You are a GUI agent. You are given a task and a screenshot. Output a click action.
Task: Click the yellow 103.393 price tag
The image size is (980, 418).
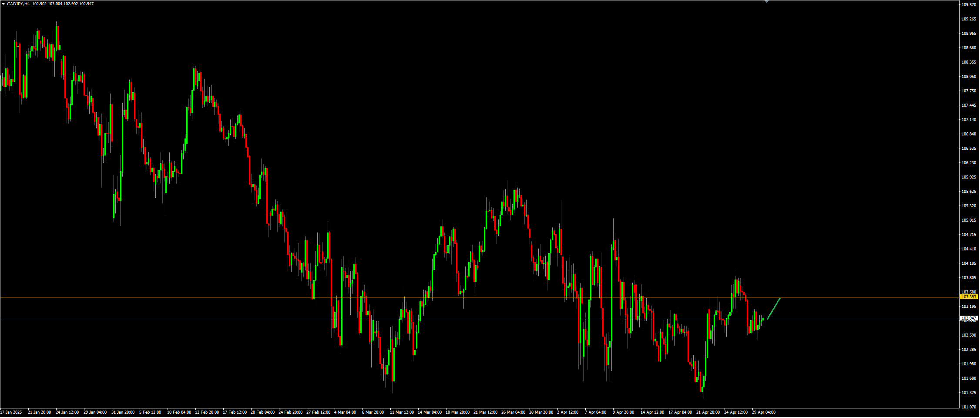pos(969,297)
